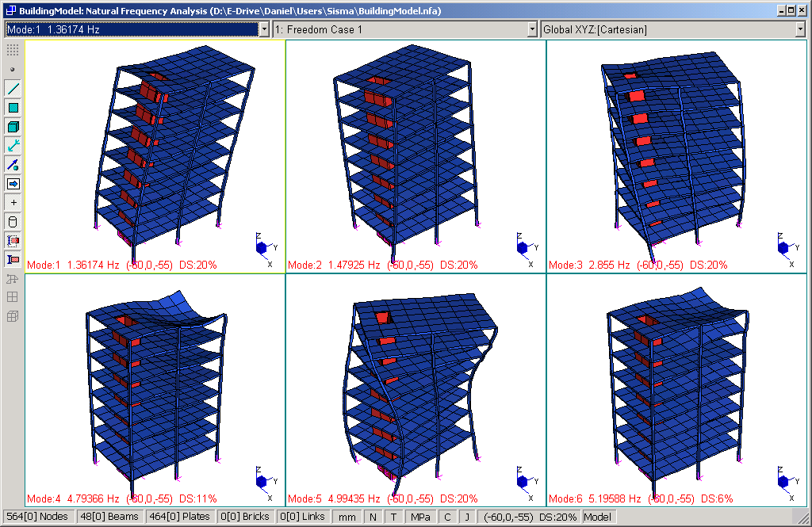Toggle the node display dot icon
The height and width of the screenshot is (527, 812).
pyautogui.click(x=13, y=70)
